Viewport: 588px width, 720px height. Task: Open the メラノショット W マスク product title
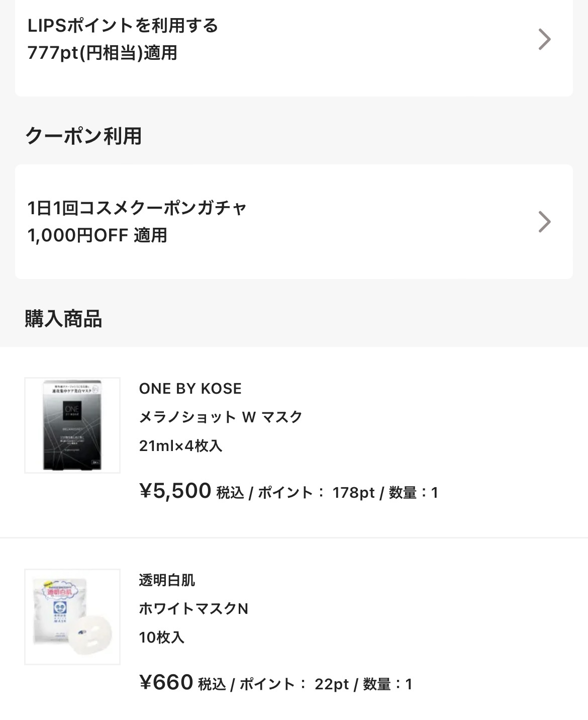pyautogui.click(x=221, y=417)
